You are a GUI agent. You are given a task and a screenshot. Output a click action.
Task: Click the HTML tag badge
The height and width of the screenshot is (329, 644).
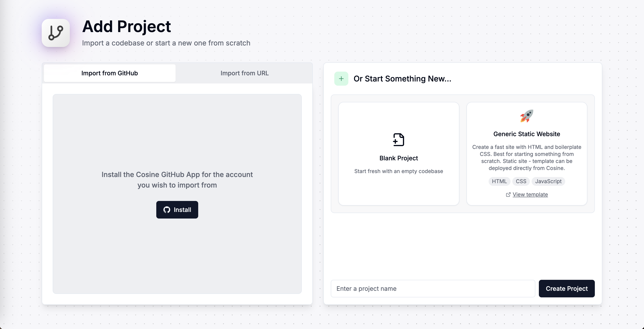point(499,181)
